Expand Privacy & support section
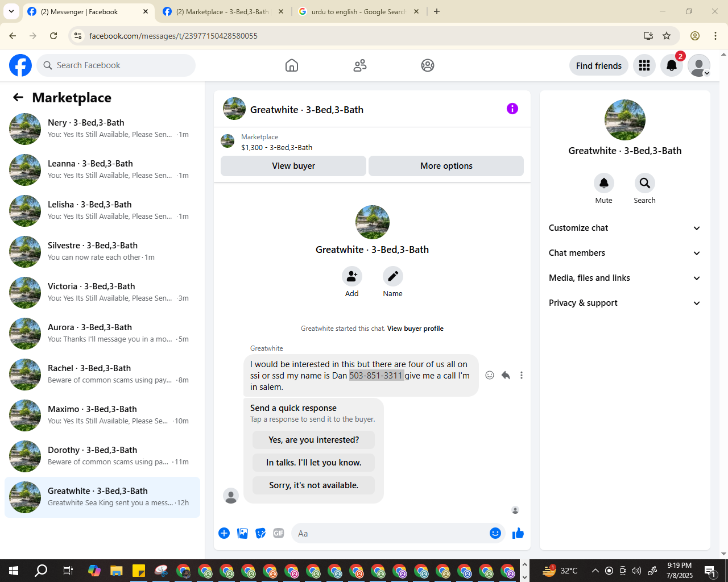Image resolution: width=728 pixels, height=582 pixels. pyautogui.click(x=625, y=303)
